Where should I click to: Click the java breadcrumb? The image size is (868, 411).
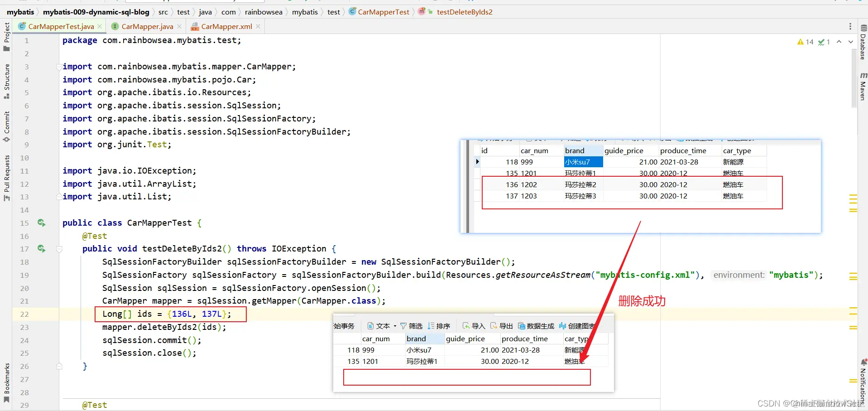click(205, 12)
